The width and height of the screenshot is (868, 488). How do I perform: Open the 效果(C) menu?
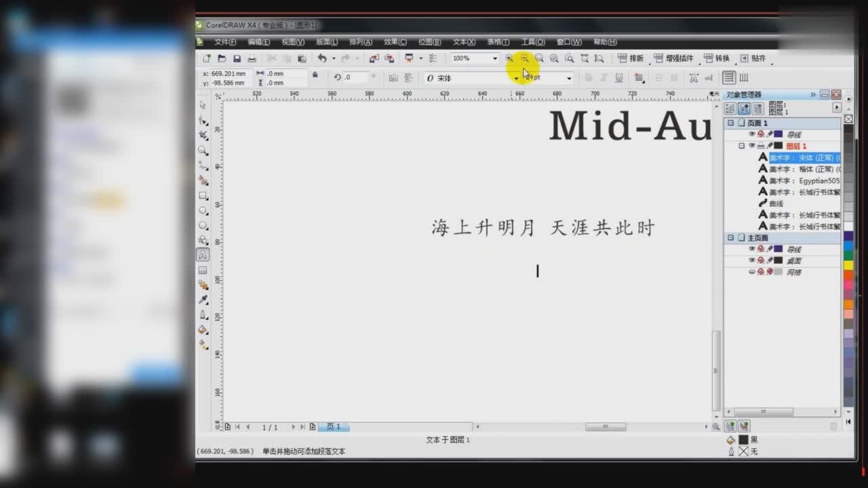(x=395, y=42)
